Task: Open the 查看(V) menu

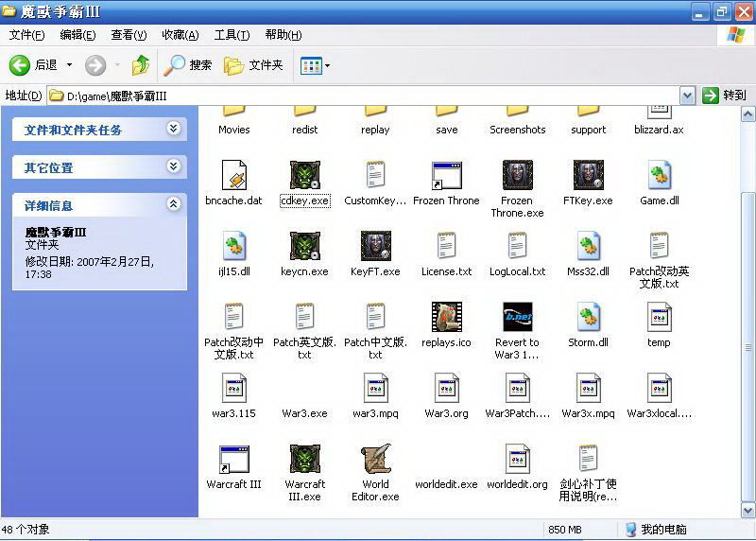Action: [x=129, y=35]
